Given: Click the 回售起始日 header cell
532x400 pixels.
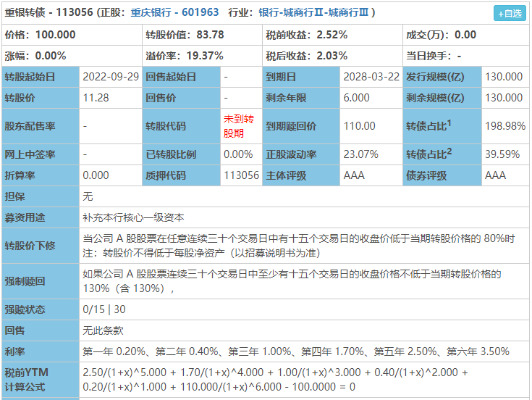Looking at the screenshot, I should tap(182, 77).
